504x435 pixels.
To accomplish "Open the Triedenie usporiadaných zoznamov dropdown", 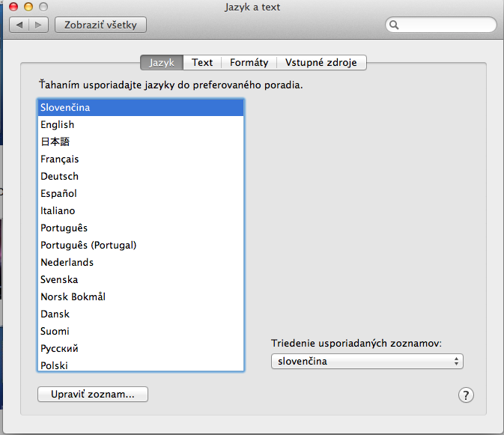I will (x=367, y=362).
